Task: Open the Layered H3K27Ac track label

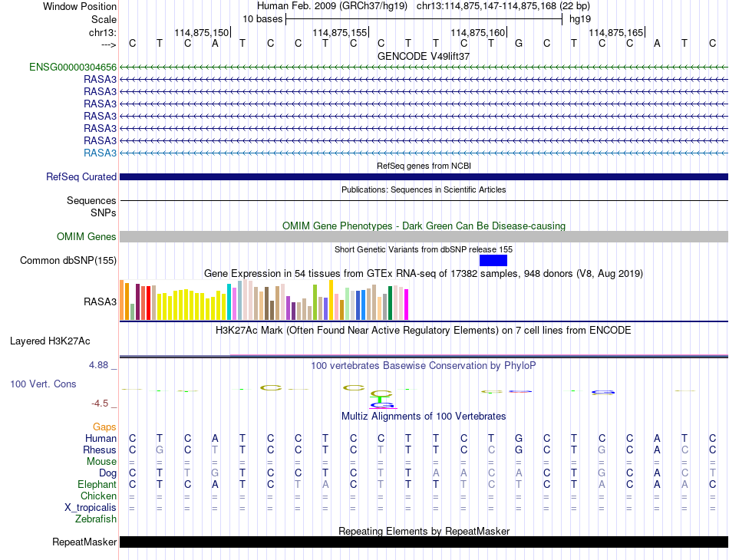Action: pyautogui.click(x=50, y=341)
